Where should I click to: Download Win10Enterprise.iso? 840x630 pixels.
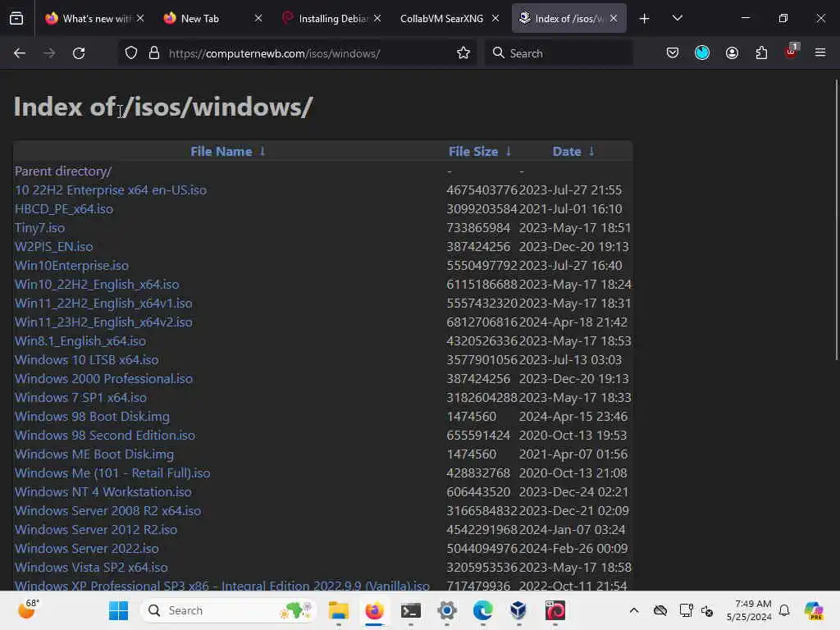[71, 266]
